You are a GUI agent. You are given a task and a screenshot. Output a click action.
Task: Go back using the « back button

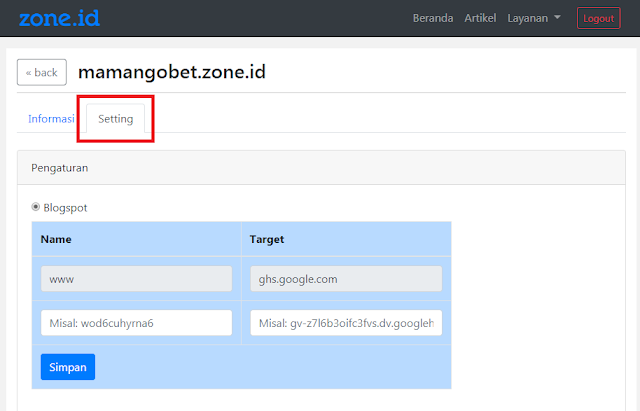point(42,72)
